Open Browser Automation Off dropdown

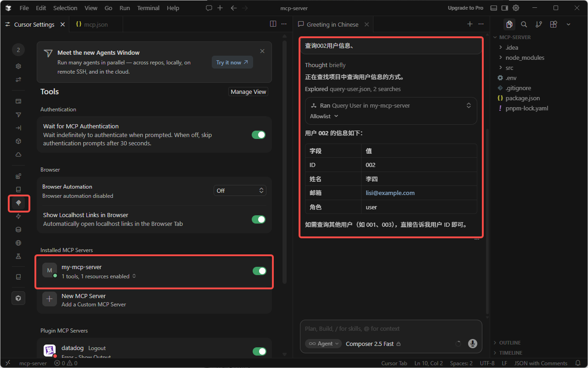coord(240,190)
